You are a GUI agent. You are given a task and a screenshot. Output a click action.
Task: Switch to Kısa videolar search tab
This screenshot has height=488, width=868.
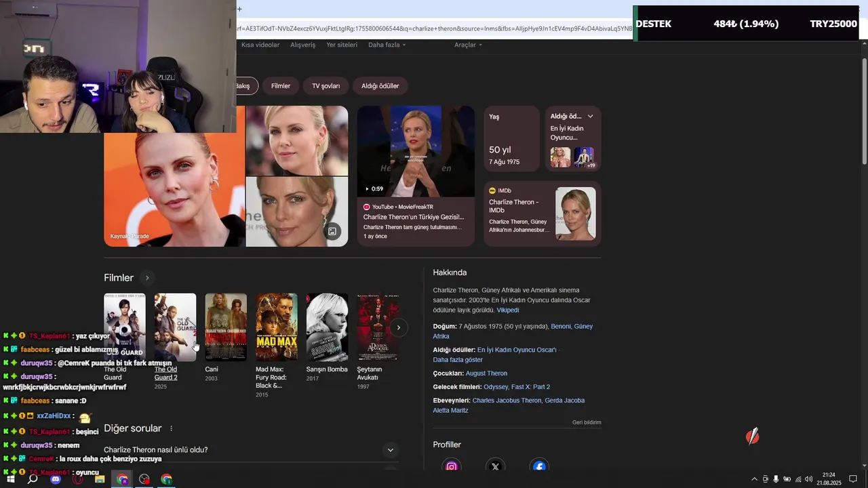click(x=260, y=45)
